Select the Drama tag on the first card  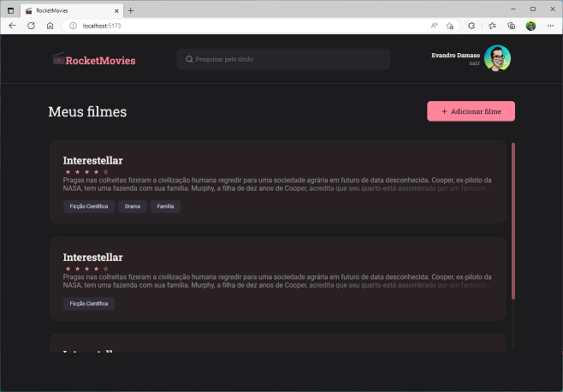click(x=133, y=206)
